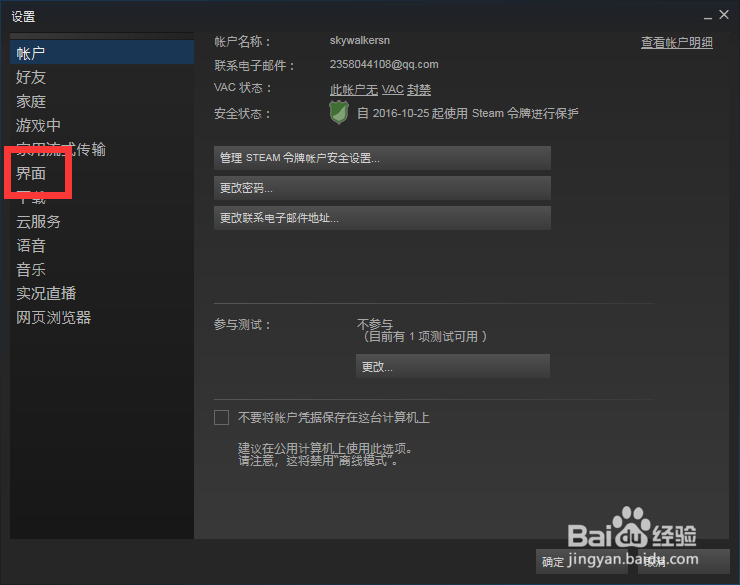Open the 家庭 settings category
740x585 pixels.
31,101
